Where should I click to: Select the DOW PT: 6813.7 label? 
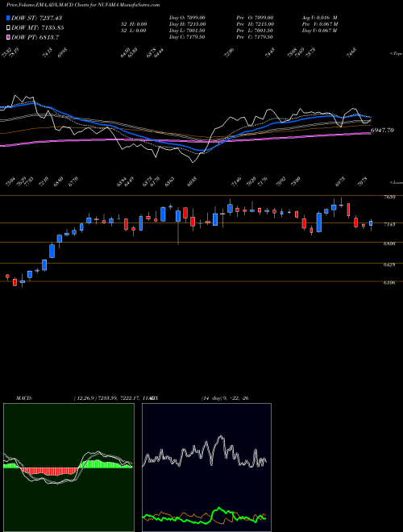tap(35, 37)
